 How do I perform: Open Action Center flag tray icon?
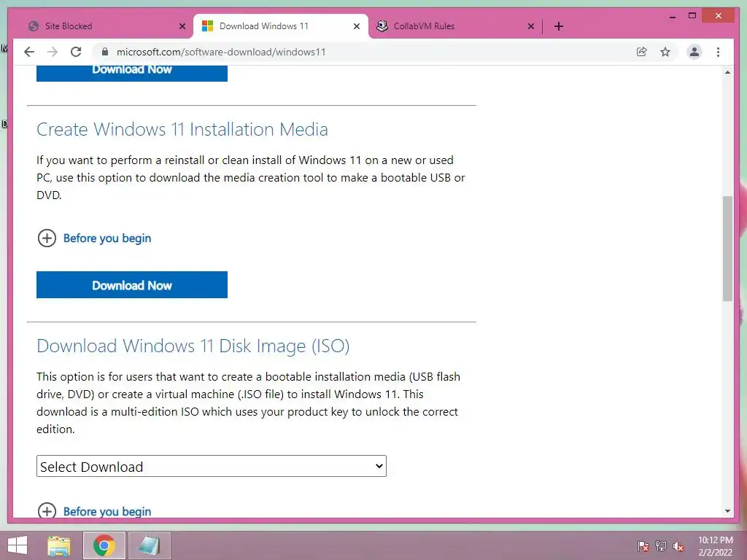pos(643,546)
